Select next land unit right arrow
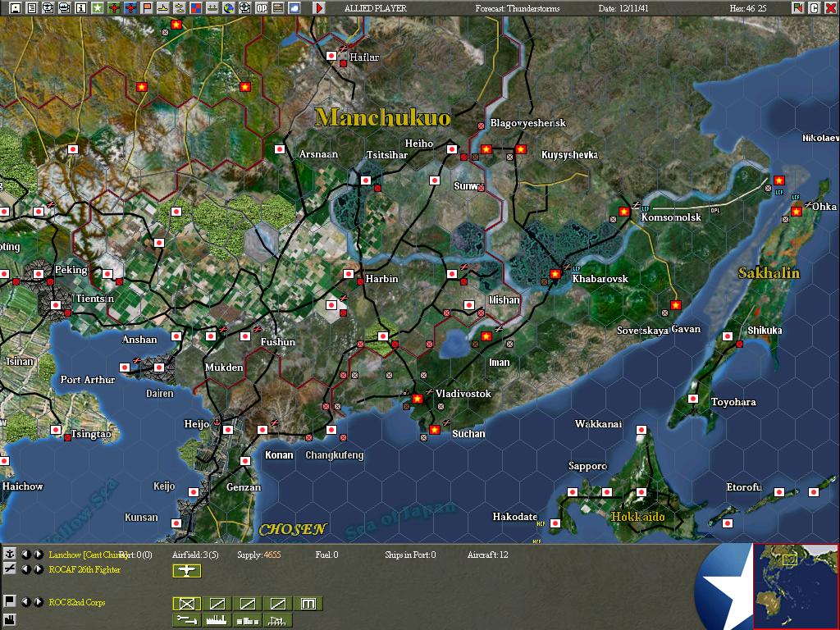Image resolution: width=840 pixels, height=630 pixels. coord(38,601)
